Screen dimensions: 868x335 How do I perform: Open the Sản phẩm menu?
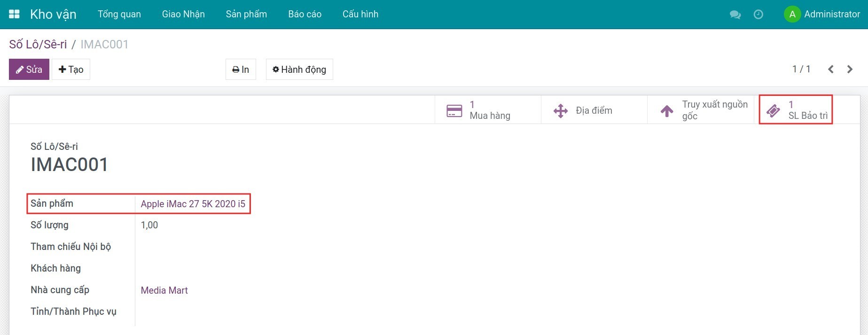point(246,14)
